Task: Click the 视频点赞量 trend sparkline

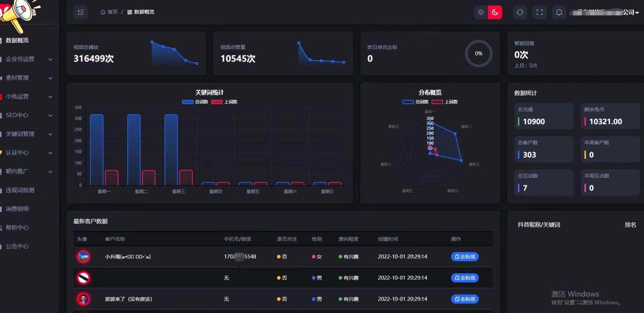Action: click(321, 52)
